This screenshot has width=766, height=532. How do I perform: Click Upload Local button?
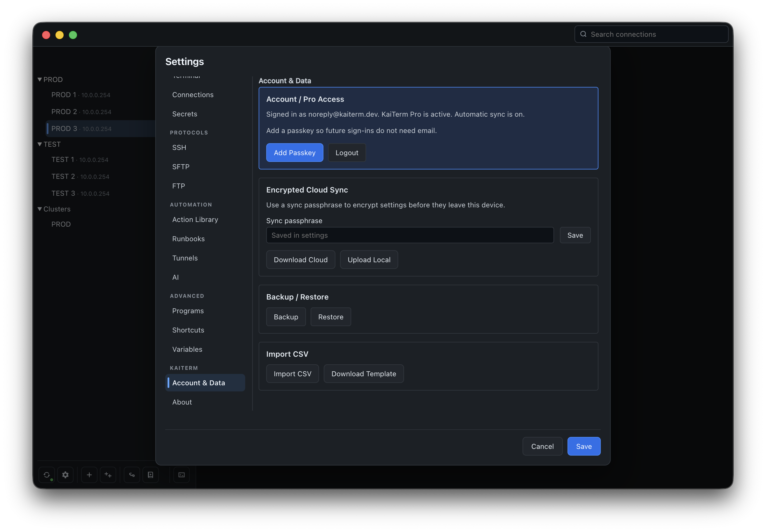[369, 260]
